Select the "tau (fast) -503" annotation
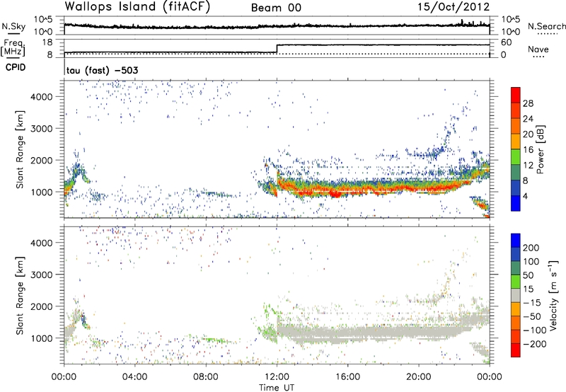Viewport: 566px width, 392px height. point(102,70)
